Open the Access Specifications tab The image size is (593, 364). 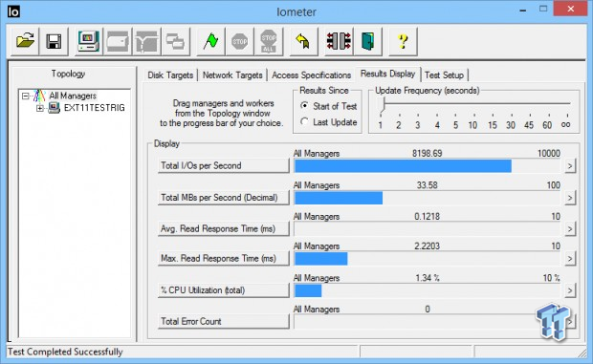pos(311,75)
